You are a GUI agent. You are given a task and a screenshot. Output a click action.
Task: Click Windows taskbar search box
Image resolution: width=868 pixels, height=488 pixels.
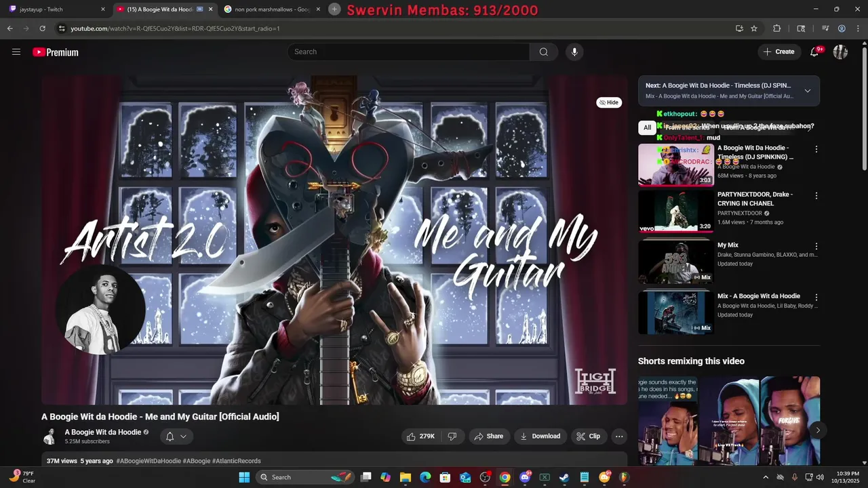(307, 477)
